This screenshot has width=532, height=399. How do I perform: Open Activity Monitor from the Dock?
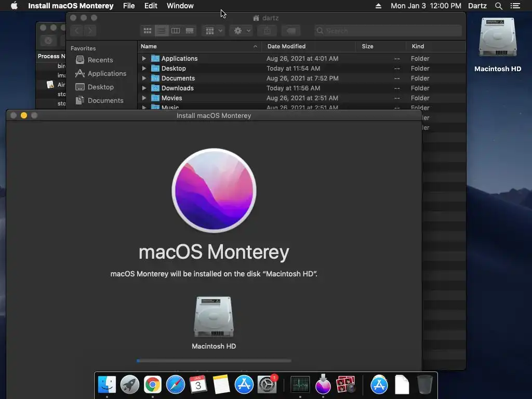(x=300, y=384)
